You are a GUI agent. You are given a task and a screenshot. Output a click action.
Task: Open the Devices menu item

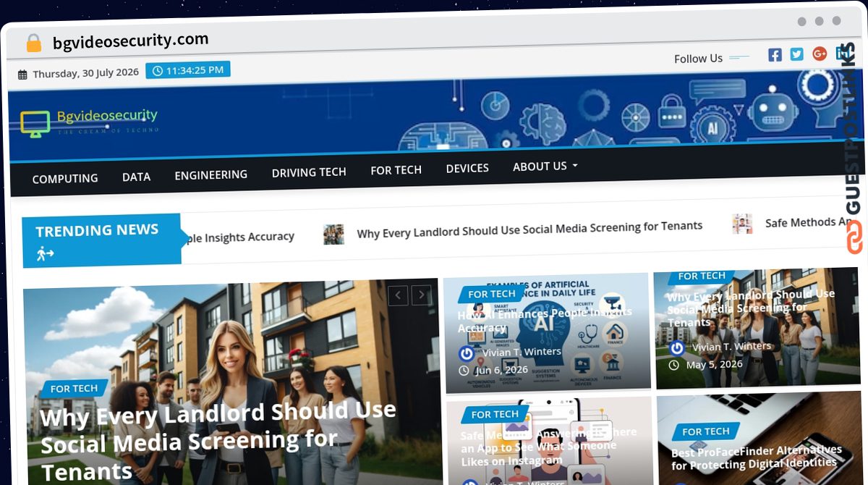[467, 168]
